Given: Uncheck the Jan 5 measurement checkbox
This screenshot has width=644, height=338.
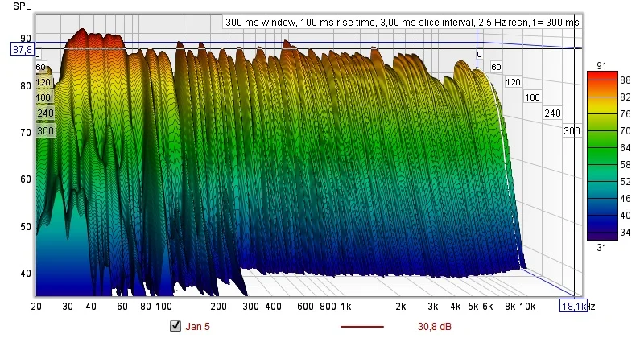Looking at the screenshot, I should [175, 326].
